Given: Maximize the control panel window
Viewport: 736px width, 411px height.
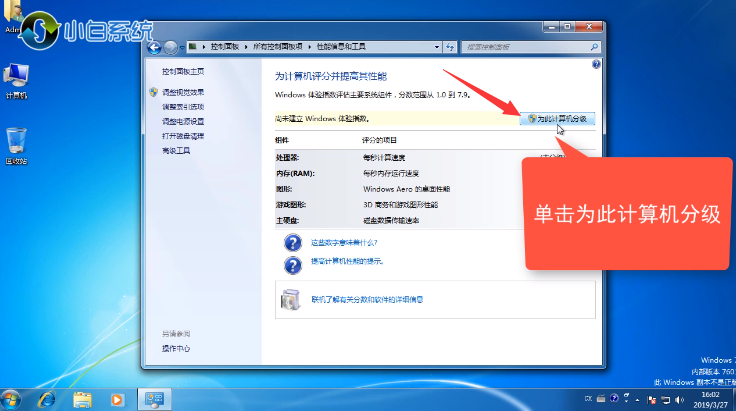Looking at the screenshot, I should [x=567, y=27].
